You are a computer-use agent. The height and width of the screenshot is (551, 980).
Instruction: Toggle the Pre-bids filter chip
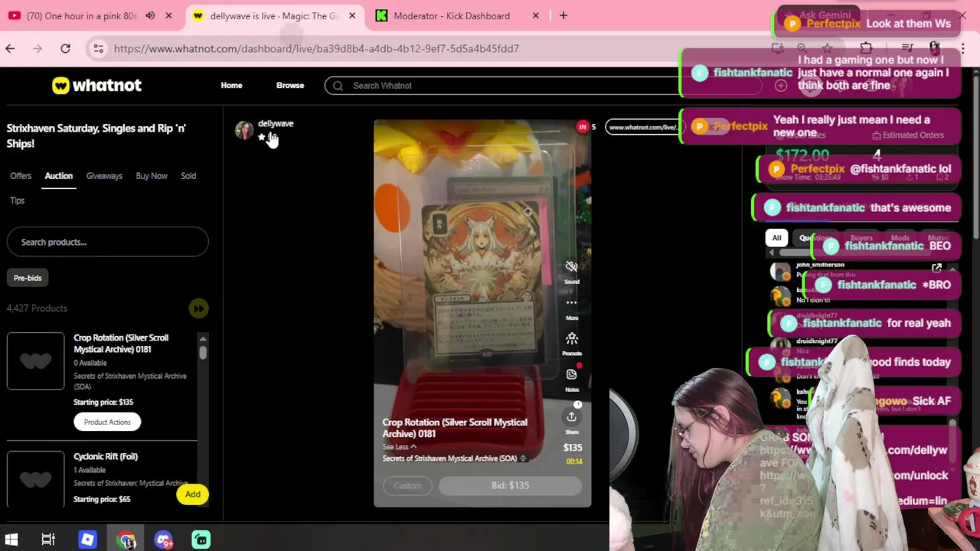point(28,278)
